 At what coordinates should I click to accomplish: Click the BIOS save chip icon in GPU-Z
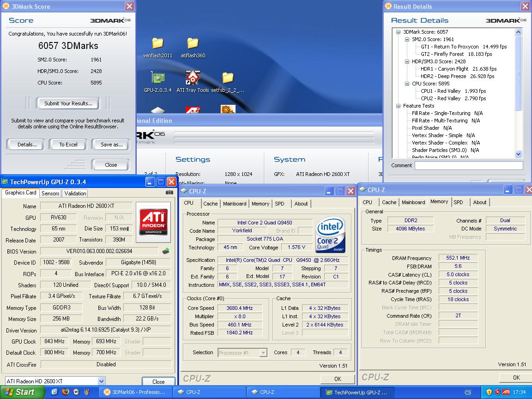point(166,251)
